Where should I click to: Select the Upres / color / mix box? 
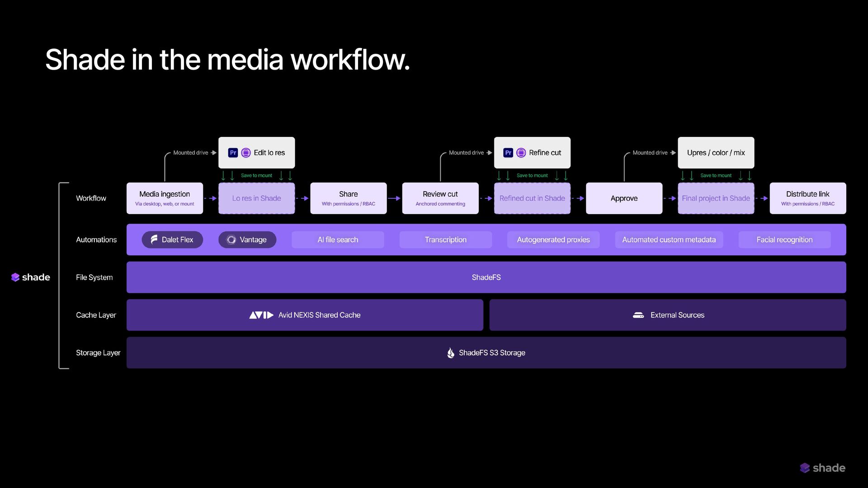pyautogui.click(x=716, y=153)
